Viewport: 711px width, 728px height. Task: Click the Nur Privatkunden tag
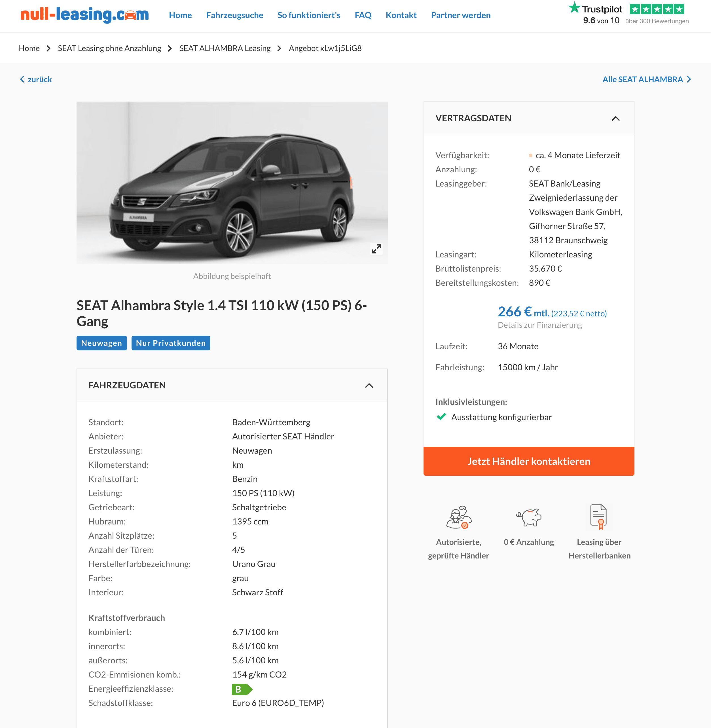coord(171,343)
